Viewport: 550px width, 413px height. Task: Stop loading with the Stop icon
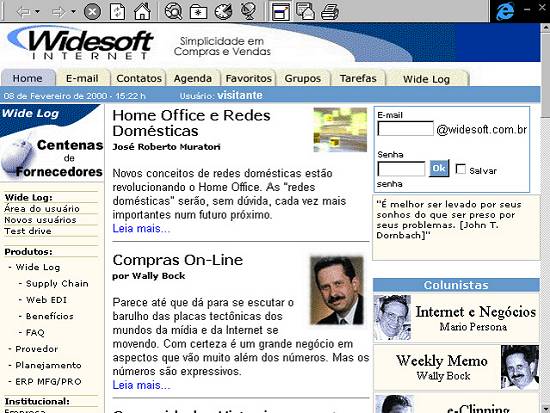92,12
